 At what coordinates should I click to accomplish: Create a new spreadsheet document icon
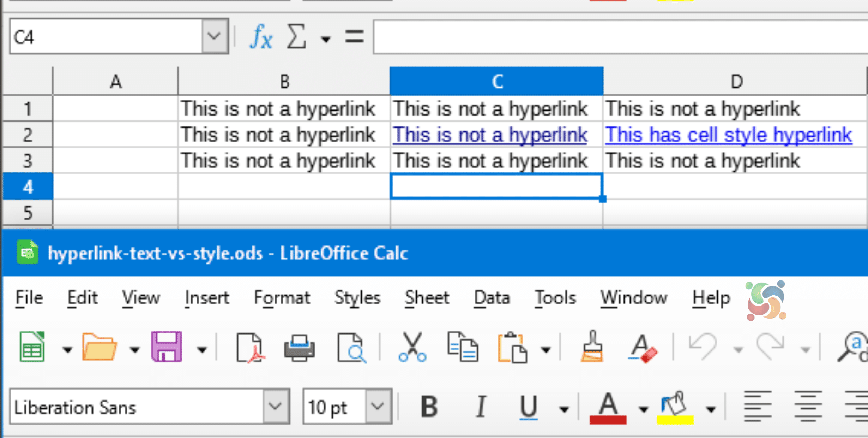point(32,347)
